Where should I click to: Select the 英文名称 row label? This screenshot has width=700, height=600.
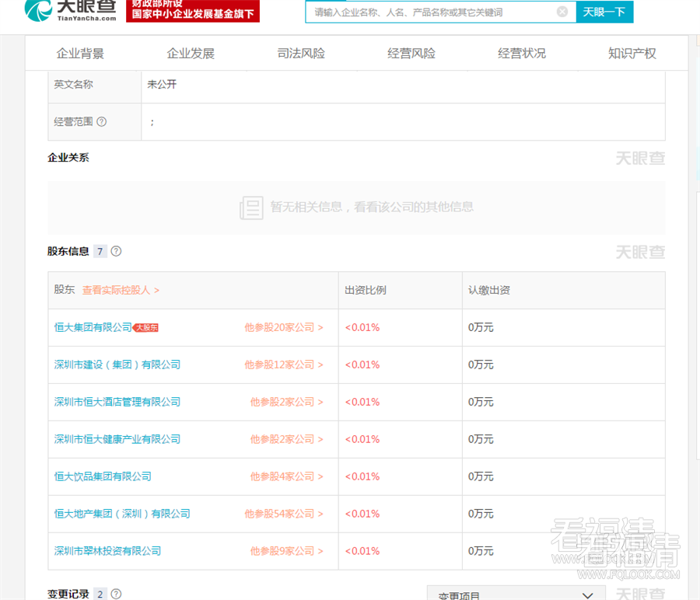click(74, 84)
